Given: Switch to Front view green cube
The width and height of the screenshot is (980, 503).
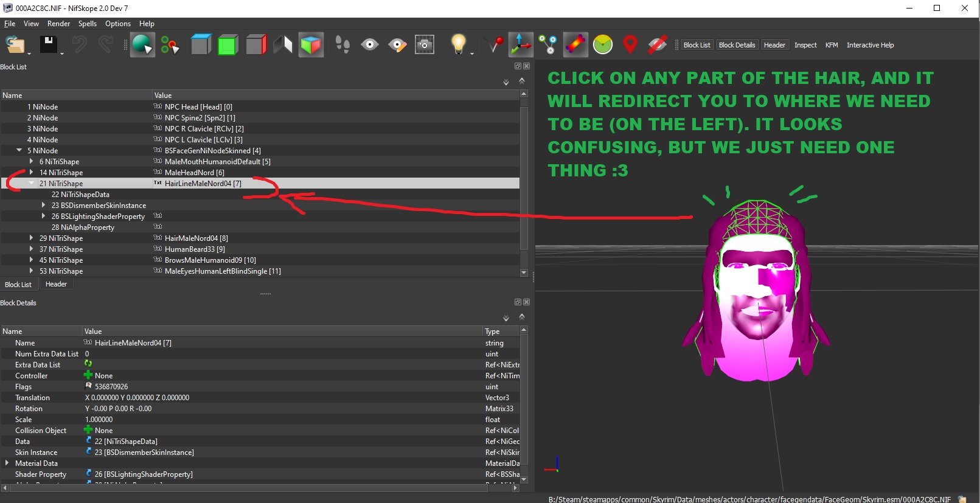Looking at the screenshot, I should tap(228, 45).
